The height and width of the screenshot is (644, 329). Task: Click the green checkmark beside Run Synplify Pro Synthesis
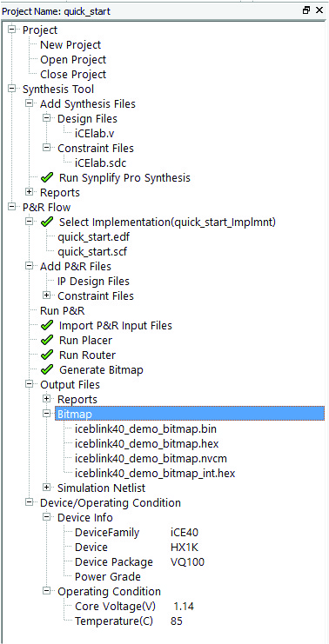(47, 177)
